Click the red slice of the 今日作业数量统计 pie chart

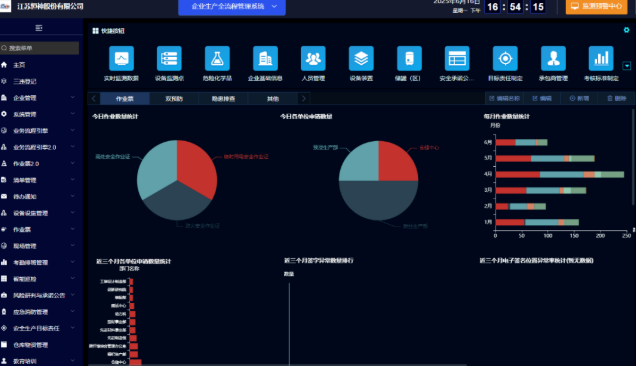[196, 166]
